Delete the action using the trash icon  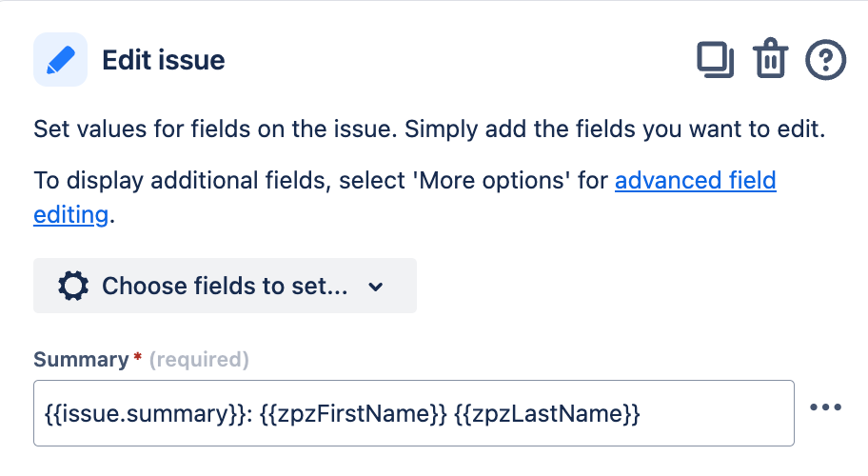[770, 60]
